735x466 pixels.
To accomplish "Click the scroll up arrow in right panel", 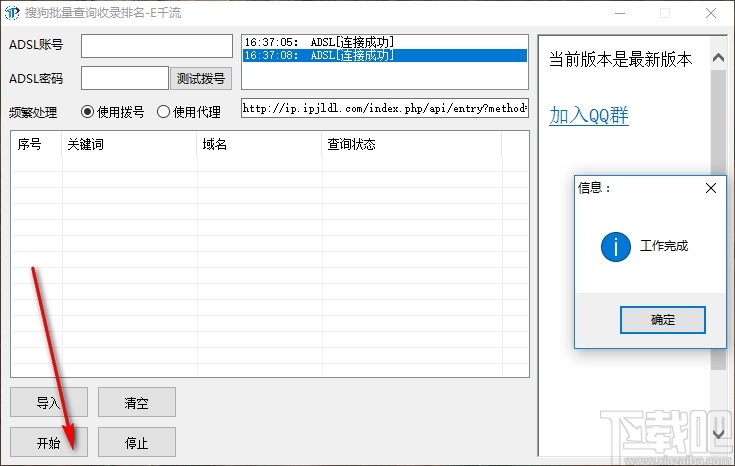I will click(718, 58).
